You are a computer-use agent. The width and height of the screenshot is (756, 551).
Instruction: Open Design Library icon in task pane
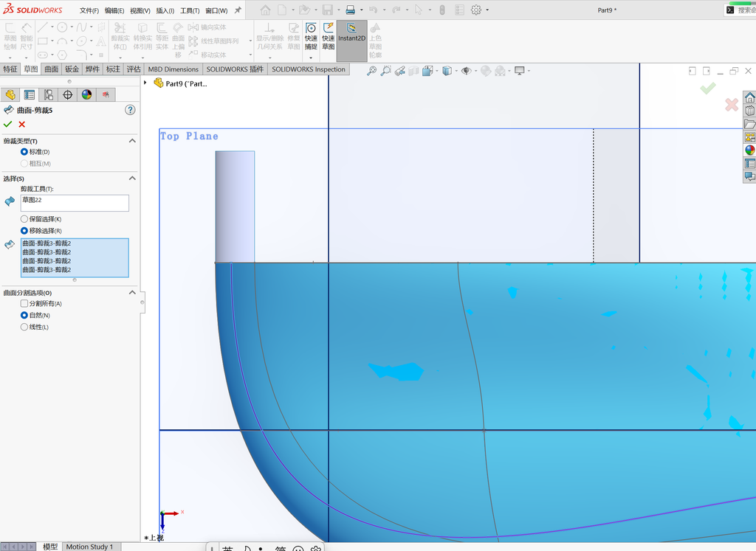(x=750, y=111)
